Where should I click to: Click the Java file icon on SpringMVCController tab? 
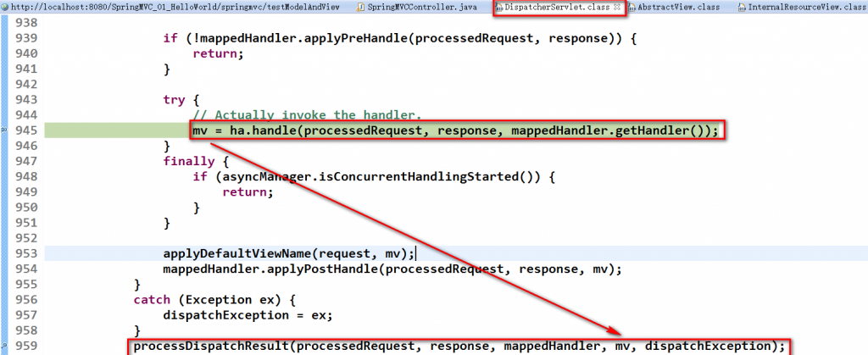(361, 8)
